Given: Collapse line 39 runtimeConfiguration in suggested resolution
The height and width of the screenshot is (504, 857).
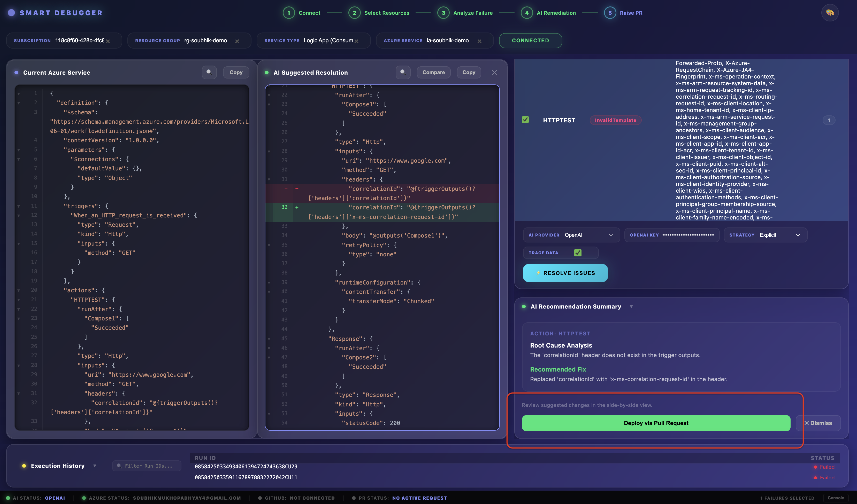Looking at the screenshot, I should point(269,283).
